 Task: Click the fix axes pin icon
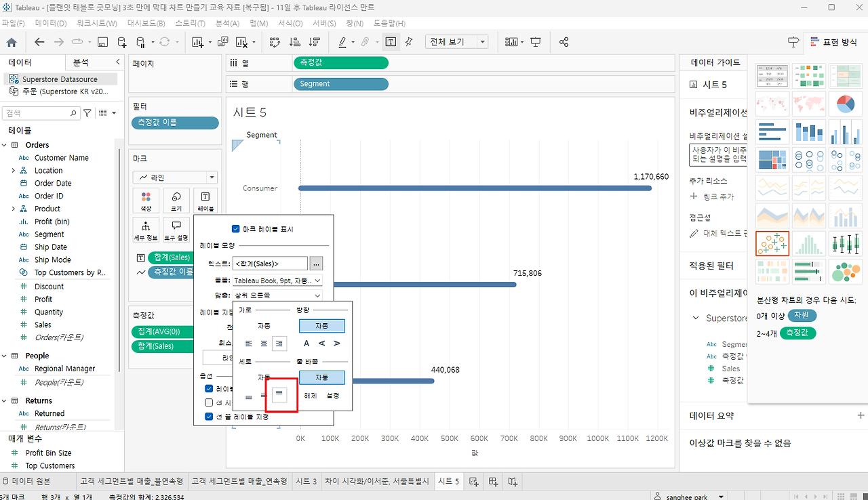409,42
